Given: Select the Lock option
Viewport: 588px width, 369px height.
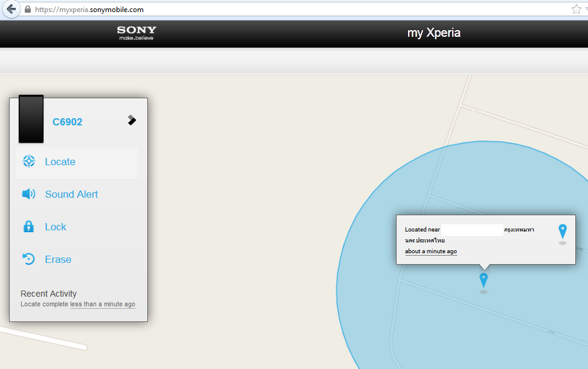Looking at the screenshot, I should 77,227.
